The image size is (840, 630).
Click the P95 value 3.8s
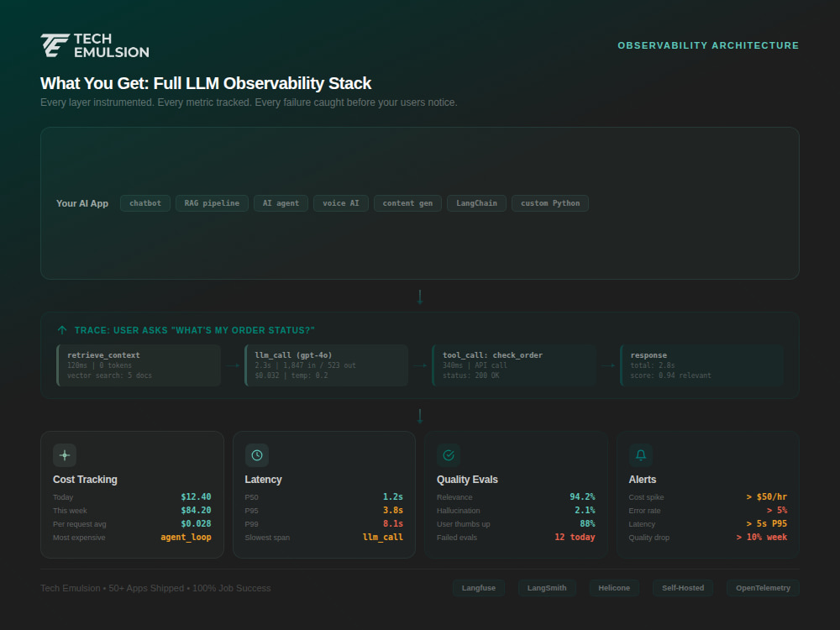(x=392, y=510)
